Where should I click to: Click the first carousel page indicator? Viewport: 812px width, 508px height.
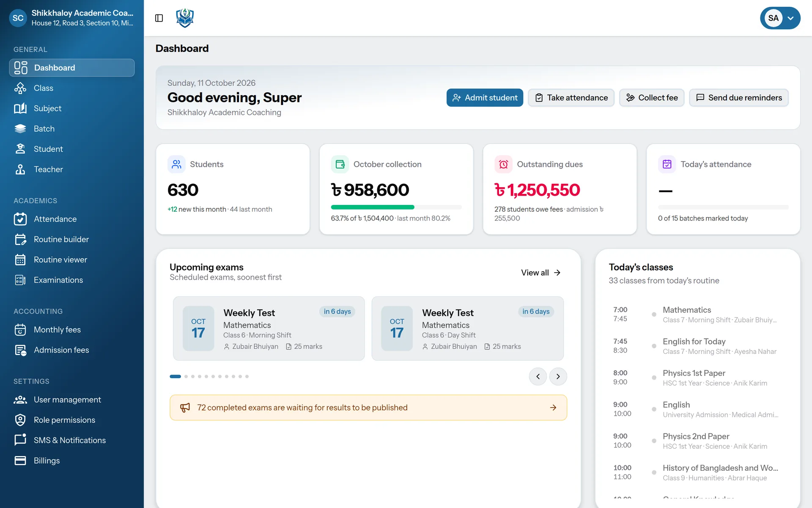175,376
